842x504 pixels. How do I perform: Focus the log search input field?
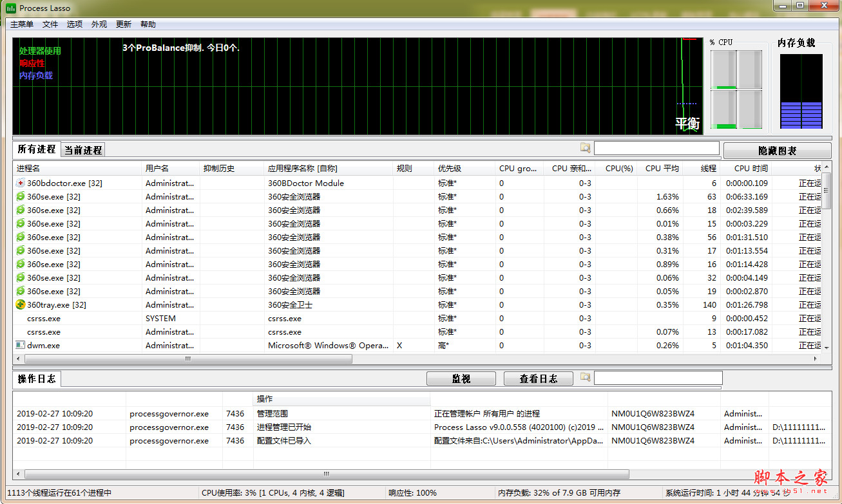(658, 378)
